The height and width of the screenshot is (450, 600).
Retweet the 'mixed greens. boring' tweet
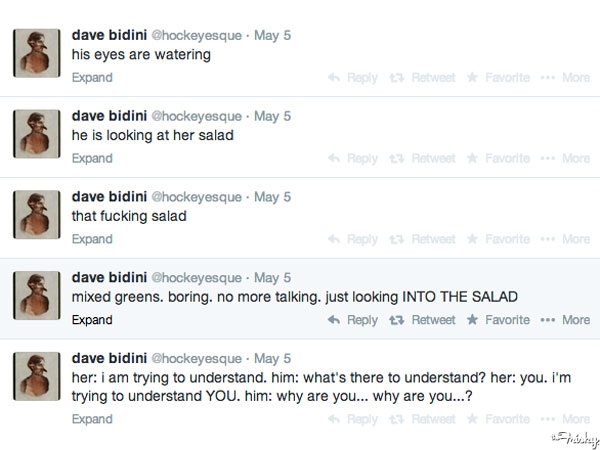tap(425, 320)
